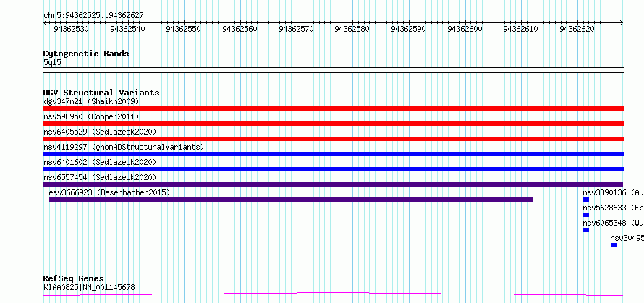Open the nsv4119297 (gnomADStructuralVariants) label
This screenshot has width=644, height=303.
(124, 147)
